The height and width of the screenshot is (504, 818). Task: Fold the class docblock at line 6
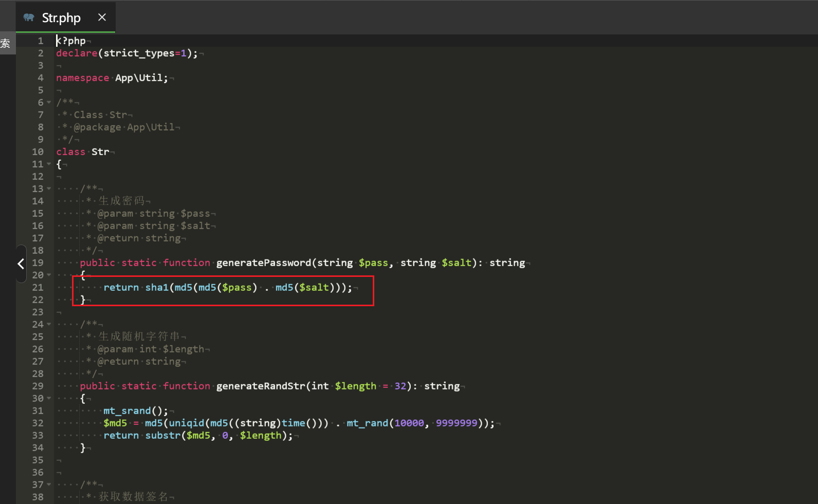(49, 103)
